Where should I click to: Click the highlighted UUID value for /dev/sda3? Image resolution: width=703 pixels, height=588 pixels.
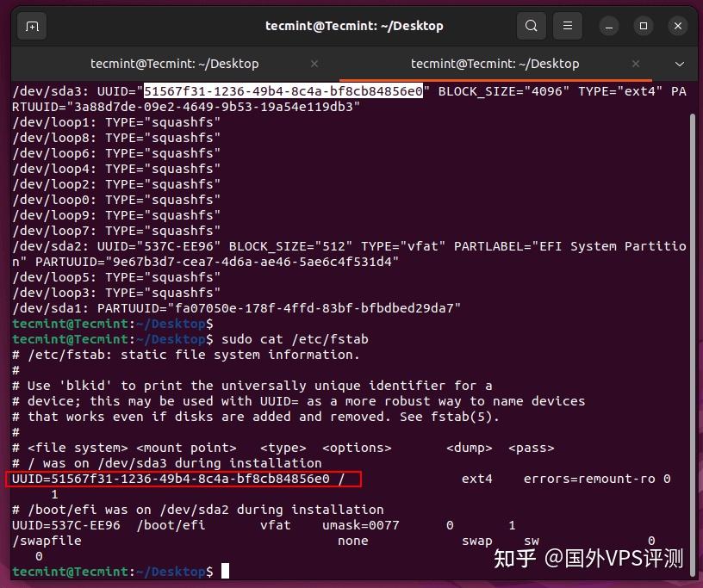pos(283,90)
